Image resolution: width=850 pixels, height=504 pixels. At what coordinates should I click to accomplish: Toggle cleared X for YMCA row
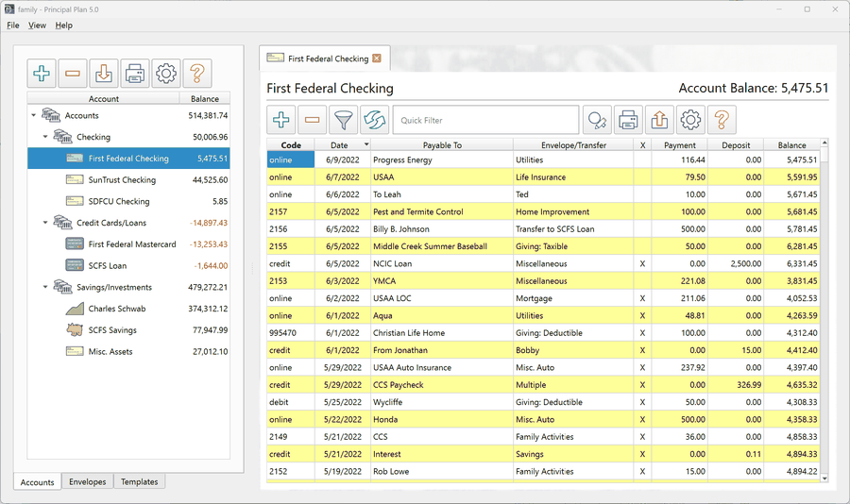tap(642, 281)
